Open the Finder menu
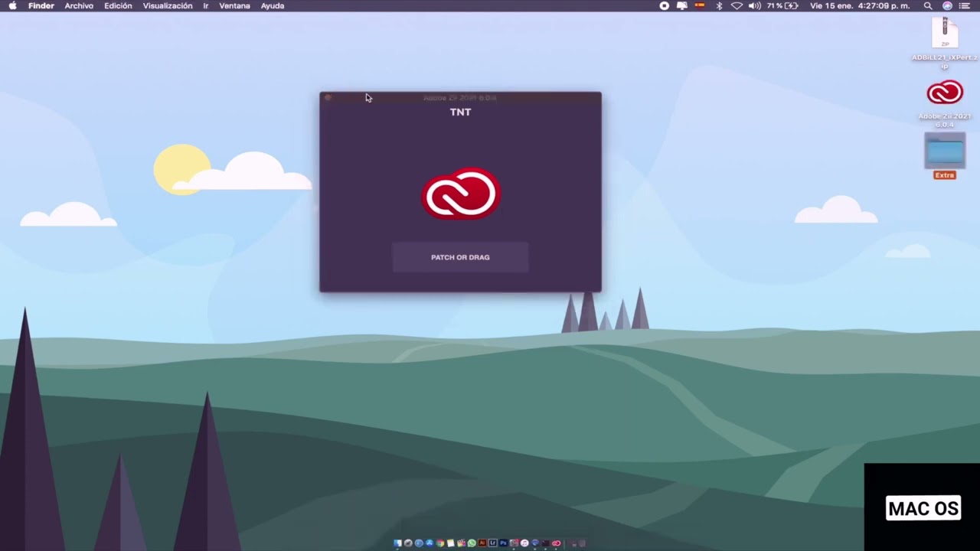Viewport: 980px width, 551px height. [x=41, y=5]
